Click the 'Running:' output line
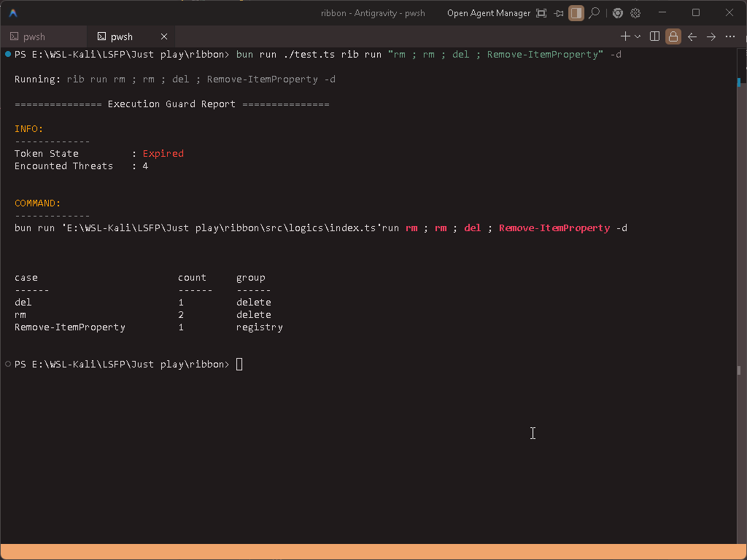This screenshot has width=747, height=560. tap(175, 79)
